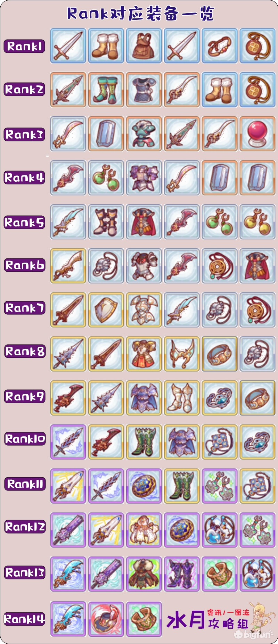278x644 pixels.
Task: Click the Rank14 label badge
Action: (24, 619)
